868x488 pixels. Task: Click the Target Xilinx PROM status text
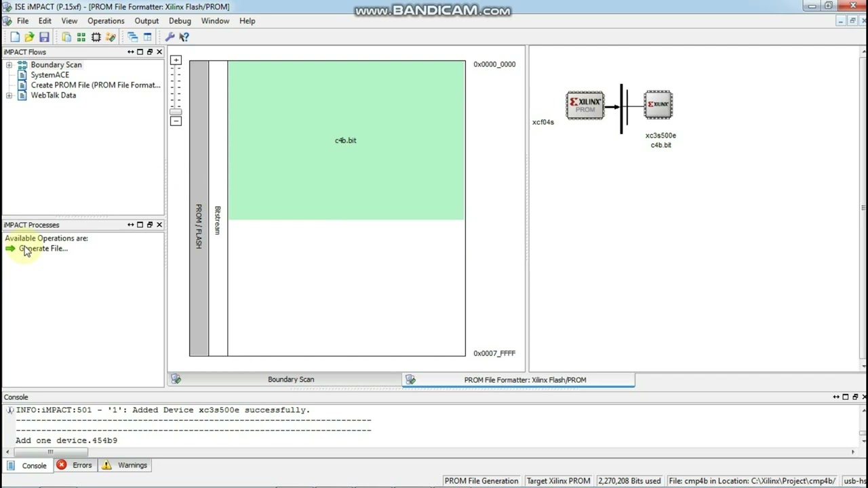(x=558, y=481)
